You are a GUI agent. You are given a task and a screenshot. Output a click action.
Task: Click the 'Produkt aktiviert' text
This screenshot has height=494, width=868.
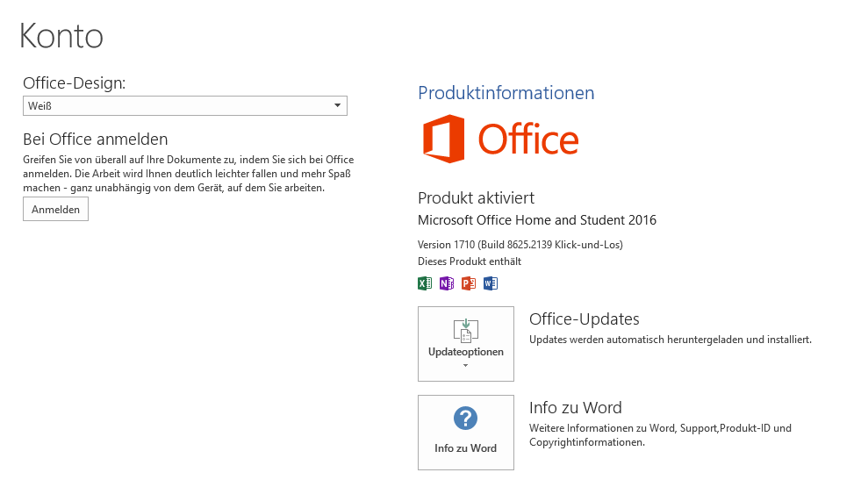click(476, 198)
